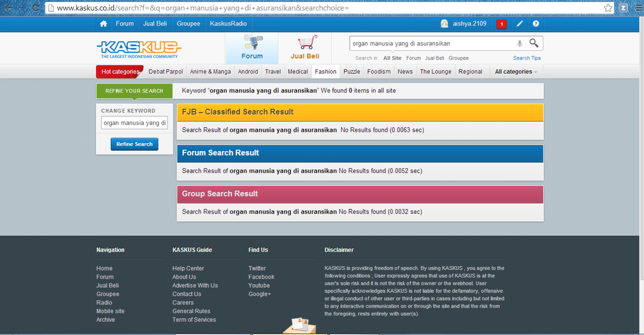Open the News category

405,71
